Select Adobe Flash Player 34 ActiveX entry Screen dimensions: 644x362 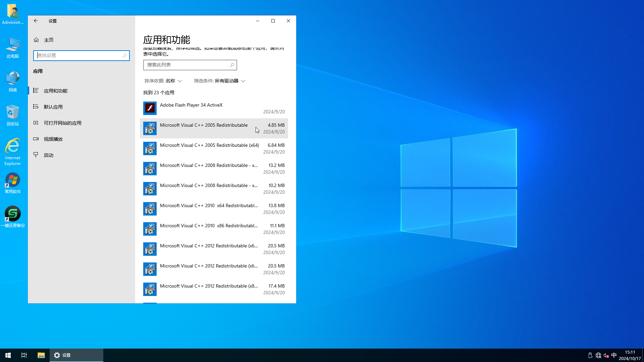click(214, 108)
